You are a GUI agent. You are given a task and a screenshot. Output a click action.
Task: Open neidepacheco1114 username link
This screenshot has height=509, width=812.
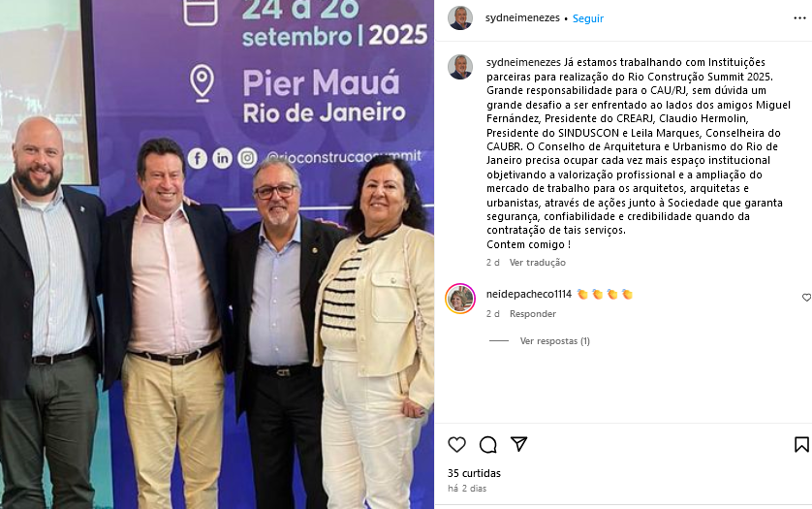(x=529, y=295)
